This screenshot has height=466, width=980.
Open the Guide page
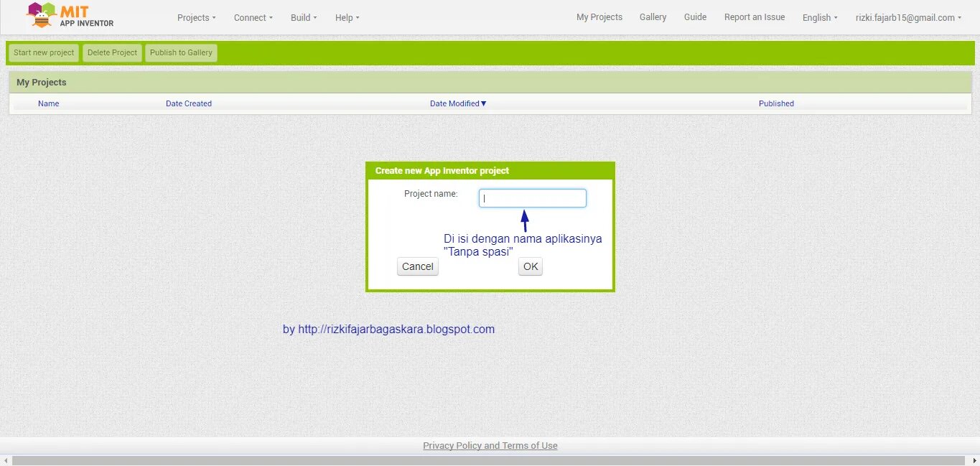click(695, 17)
